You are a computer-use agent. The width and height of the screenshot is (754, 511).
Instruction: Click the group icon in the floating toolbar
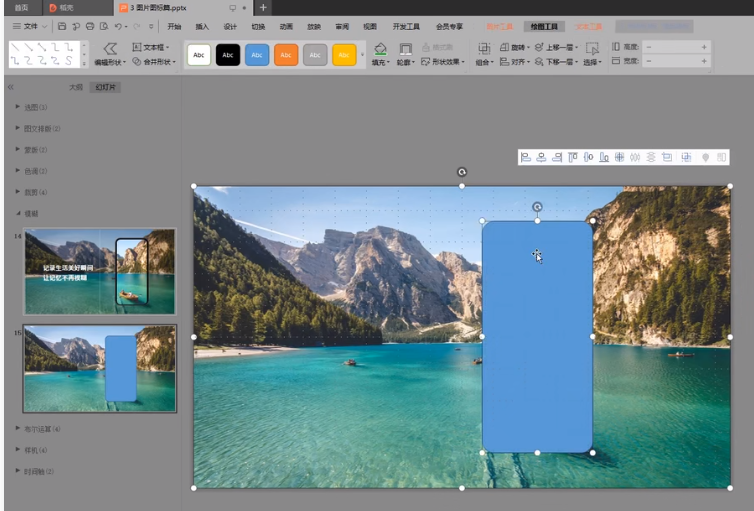tap(686, 157)
